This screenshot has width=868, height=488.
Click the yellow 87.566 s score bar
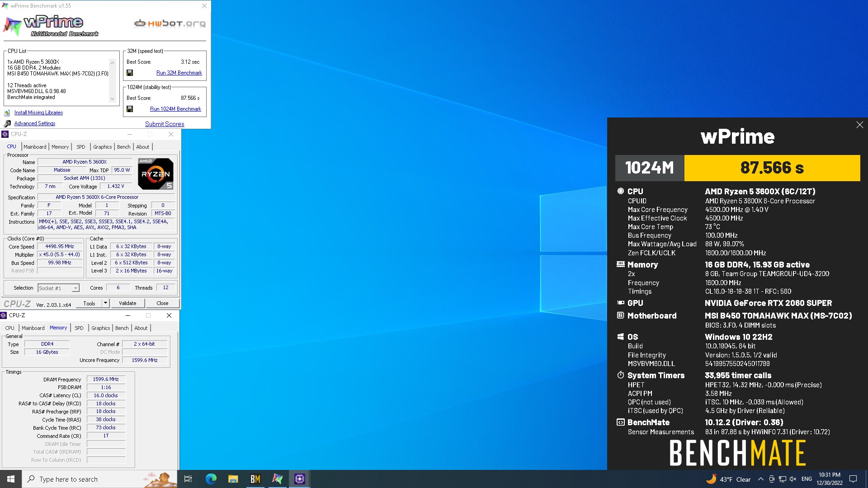(x=772, y=168)
